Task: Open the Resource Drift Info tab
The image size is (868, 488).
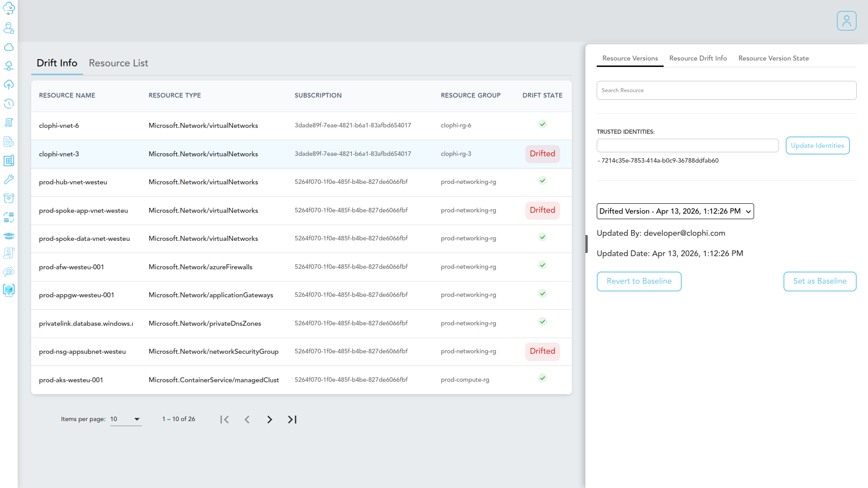Action: tap(698, 58)
